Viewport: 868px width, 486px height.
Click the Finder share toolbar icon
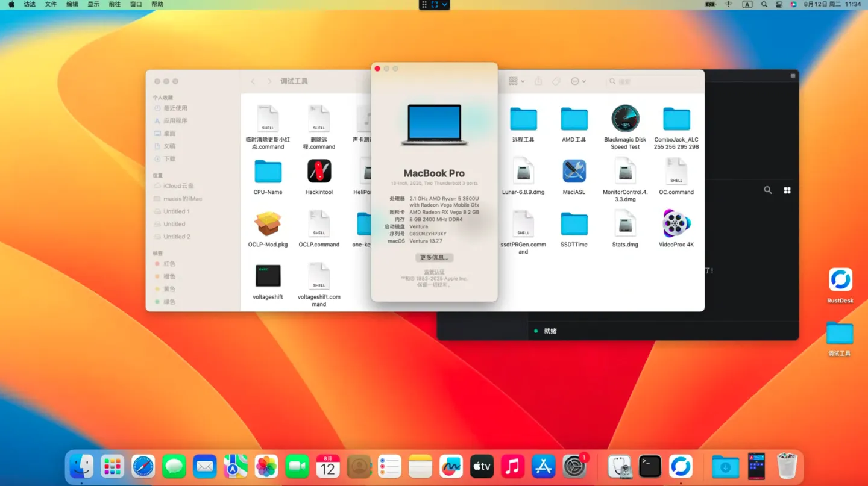click(538, 81)
